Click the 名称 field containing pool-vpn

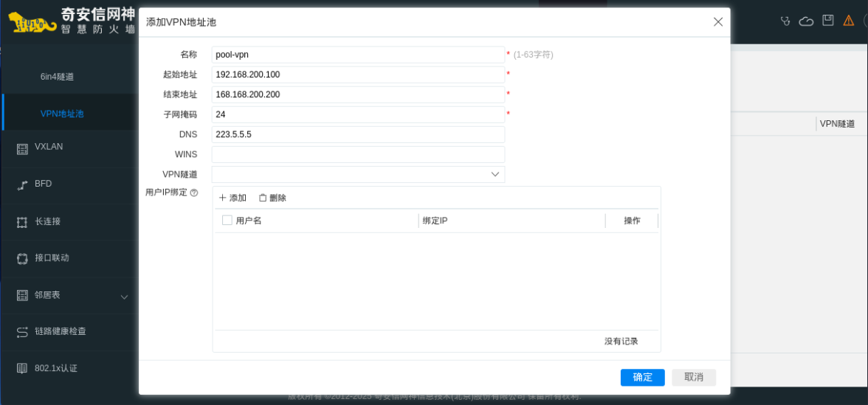point(358,55)
